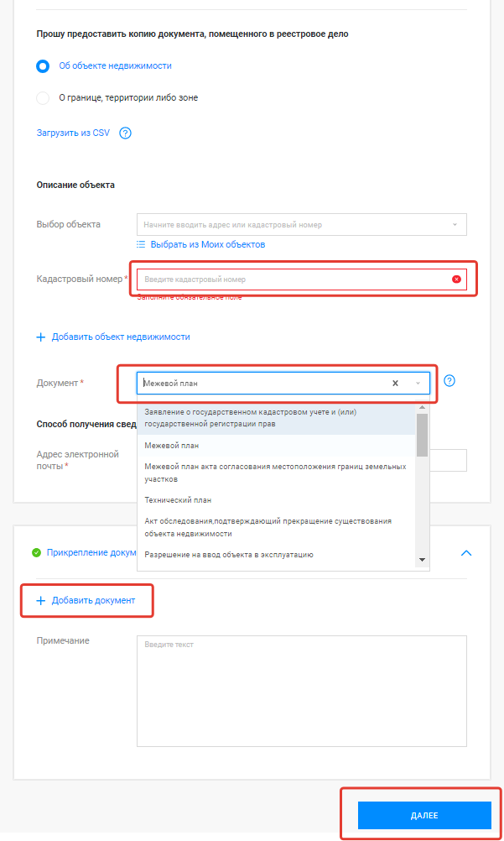Image resolution: width=504 pixels, height=841 pixels.
Task: Focus the 'Примечание' text area
Action: (301, 691)
